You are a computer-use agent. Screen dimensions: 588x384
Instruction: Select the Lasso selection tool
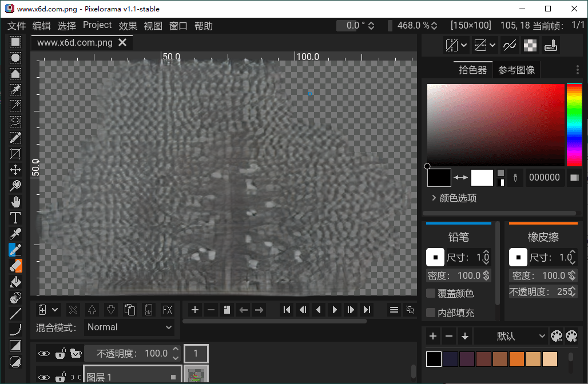(15, 122)
